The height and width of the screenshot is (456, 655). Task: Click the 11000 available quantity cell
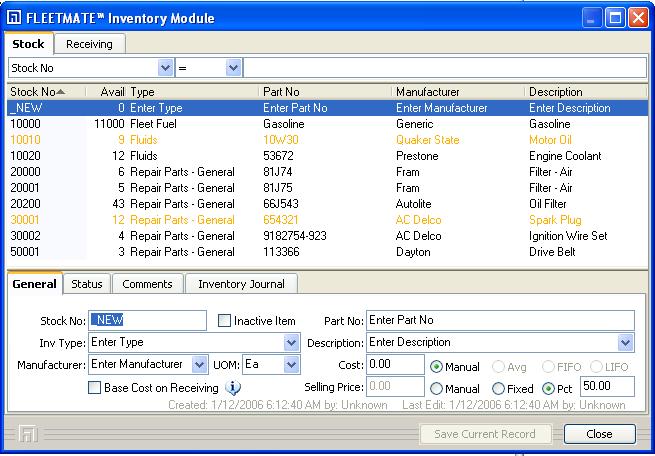[109, 124]
